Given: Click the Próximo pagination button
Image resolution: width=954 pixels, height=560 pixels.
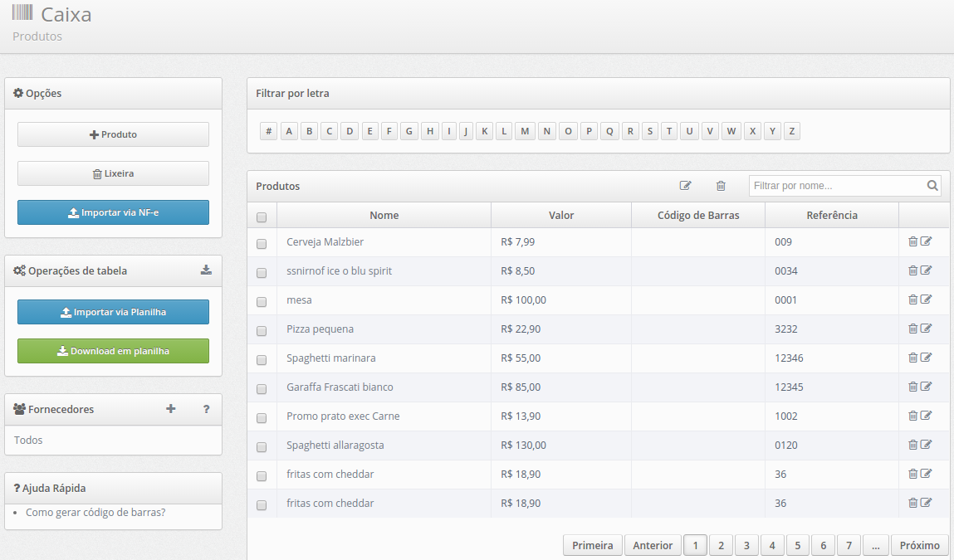Looking at the screenshot, I should click(919, 545).
